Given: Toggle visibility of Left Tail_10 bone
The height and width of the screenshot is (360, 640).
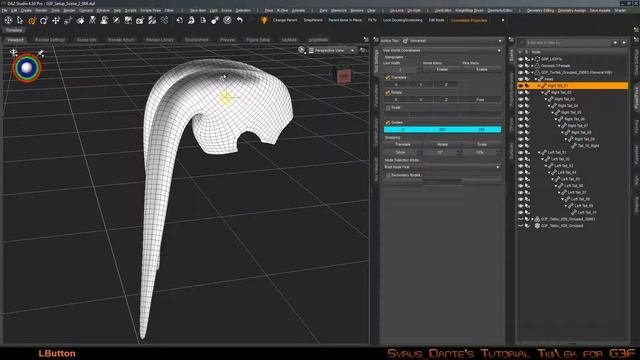Looking at the screenshot, I should point(520,213).
